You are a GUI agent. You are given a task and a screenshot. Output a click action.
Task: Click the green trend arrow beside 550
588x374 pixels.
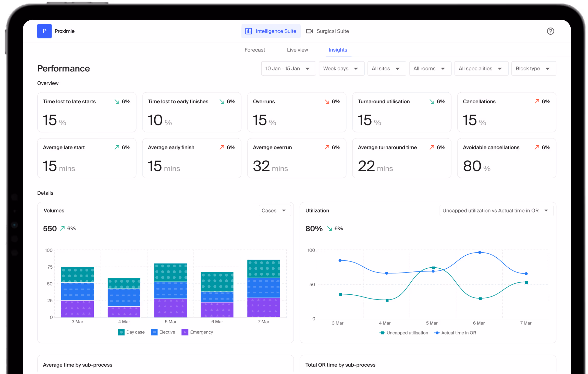tap(62, 228)
